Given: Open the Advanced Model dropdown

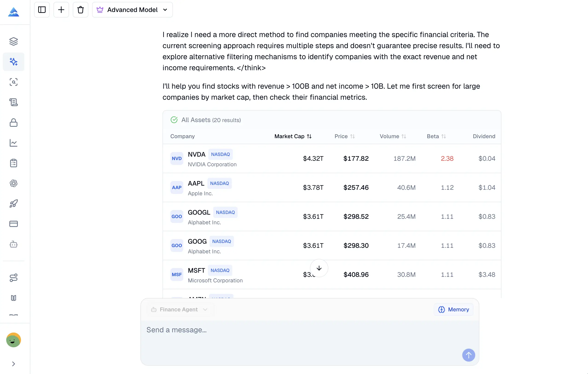Looking at the screenshot, I should click(x=132, y=10).
